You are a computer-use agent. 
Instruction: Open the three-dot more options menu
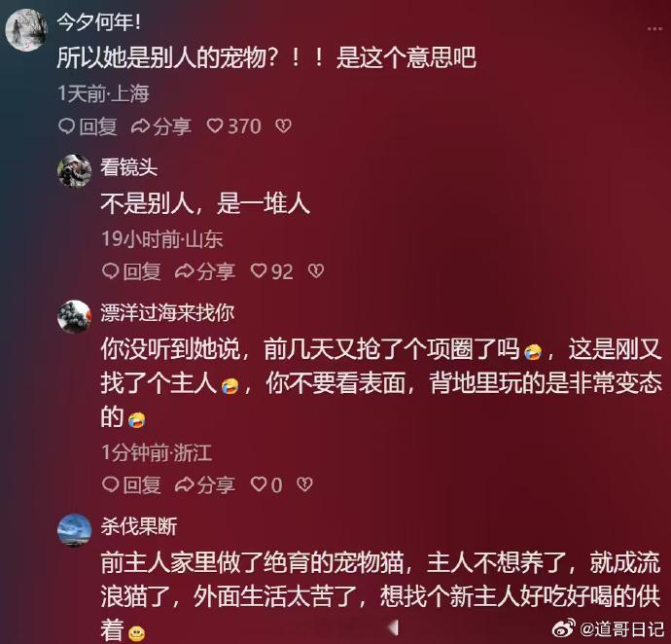click(x=654, y=28)
